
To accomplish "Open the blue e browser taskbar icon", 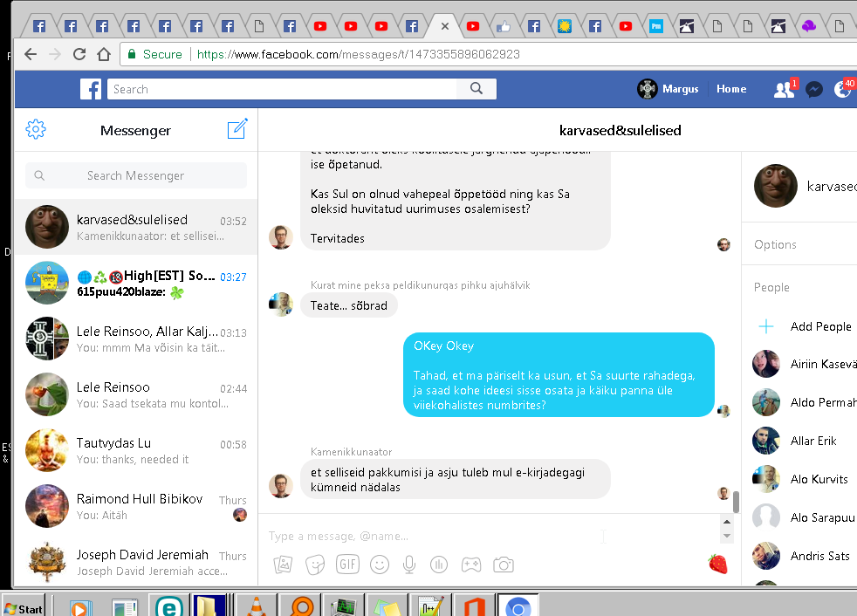I will (169, 605).
